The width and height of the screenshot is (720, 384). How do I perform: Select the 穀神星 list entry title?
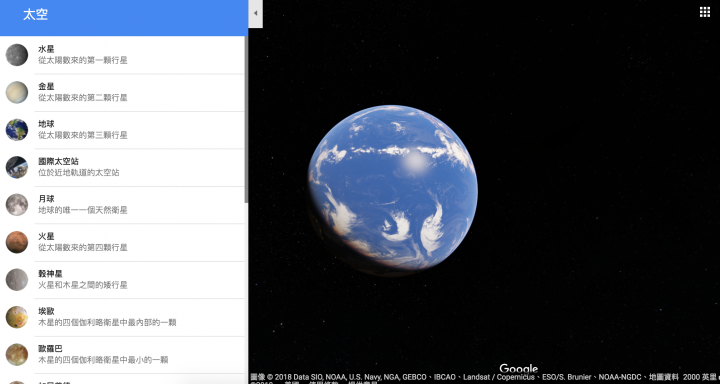click(x=50, y=274)
